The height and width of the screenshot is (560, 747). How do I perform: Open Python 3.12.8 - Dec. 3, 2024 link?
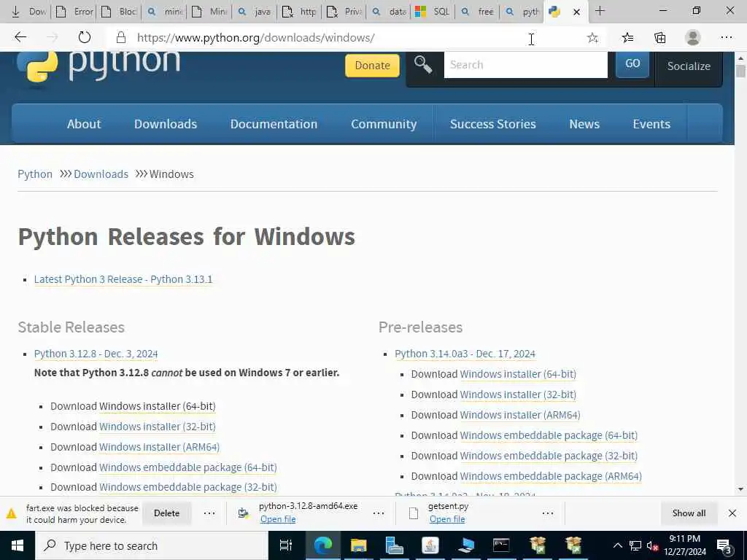pos(96,354)
